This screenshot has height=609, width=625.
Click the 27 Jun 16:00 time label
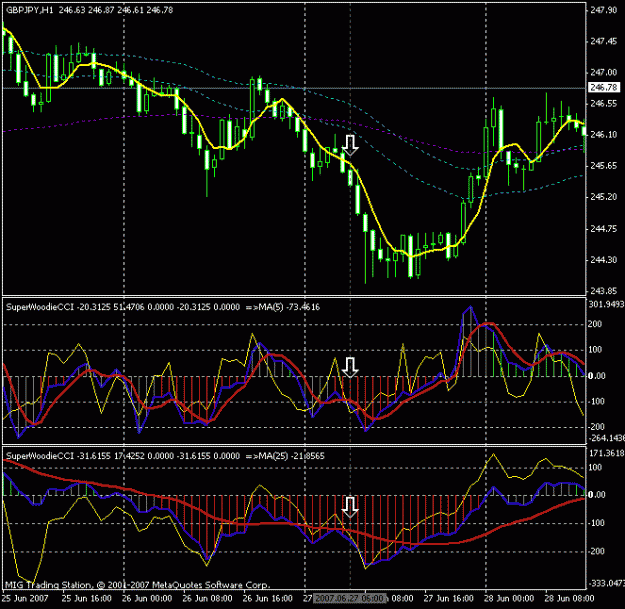tap(448, 598)
